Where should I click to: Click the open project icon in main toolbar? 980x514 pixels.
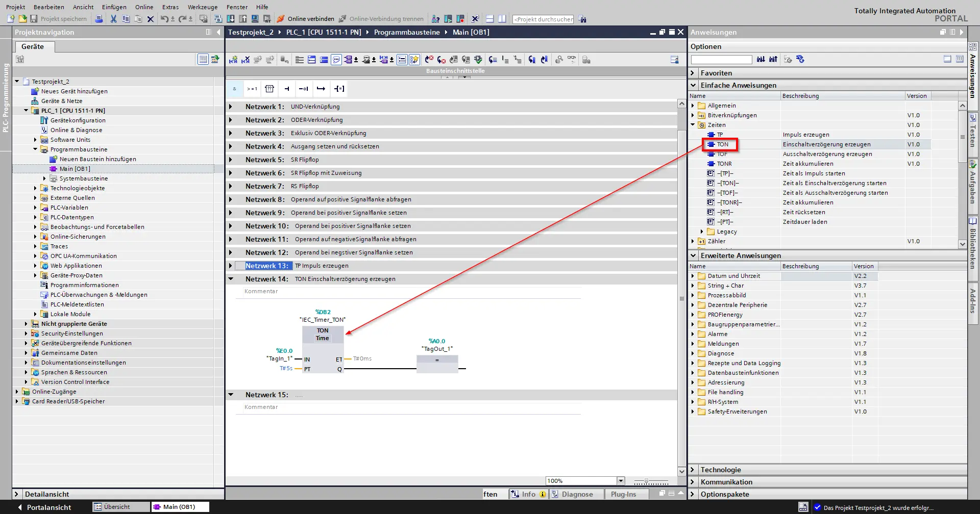[x=22, y=19]
